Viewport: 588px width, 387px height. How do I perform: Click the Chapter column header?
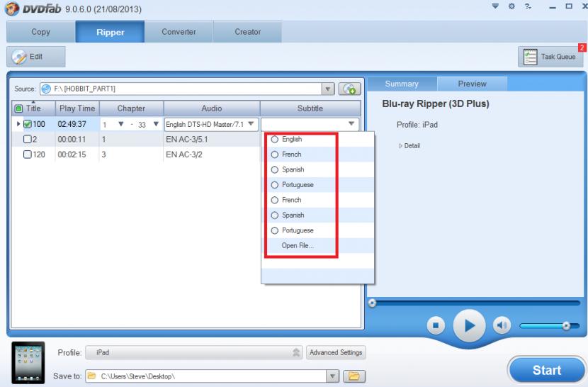pyautogui.click(x=131, y=108)
